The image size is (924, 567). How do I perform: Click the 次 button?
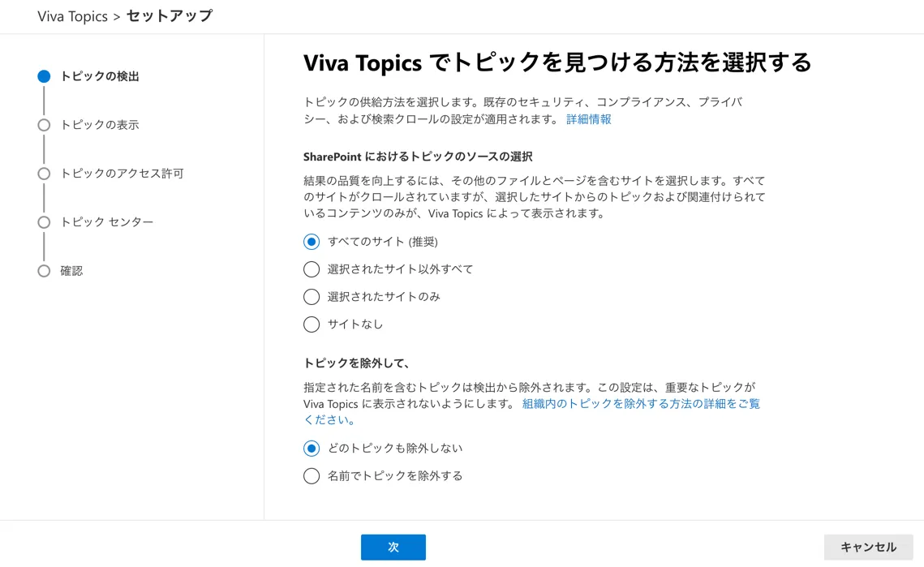(x=393, y=548)
